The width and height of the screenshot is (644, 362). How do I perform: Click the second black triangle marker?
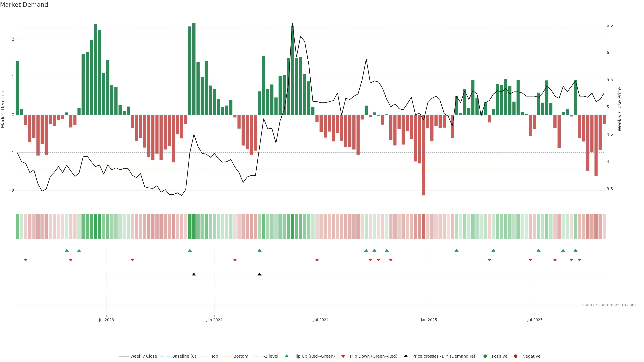259,274
